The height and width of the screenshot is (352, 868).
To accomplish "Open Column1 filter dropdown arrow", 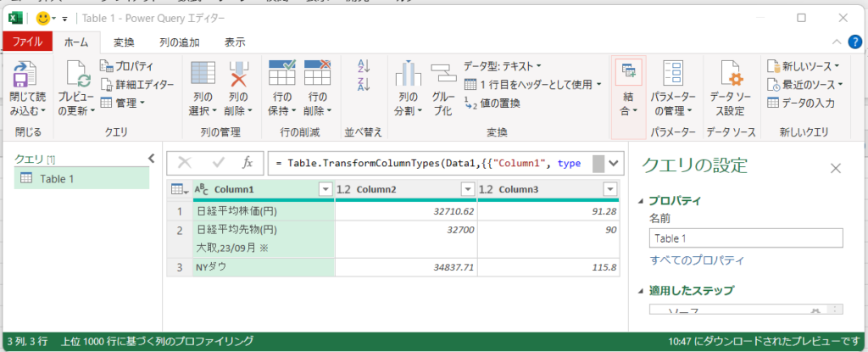I will tap(324, 189).
